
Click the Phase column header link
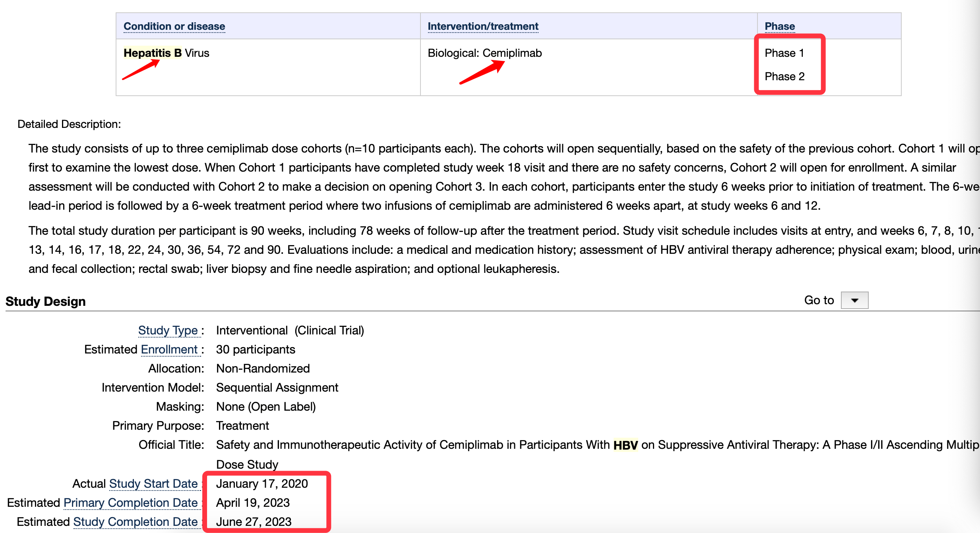click(780, 26)
